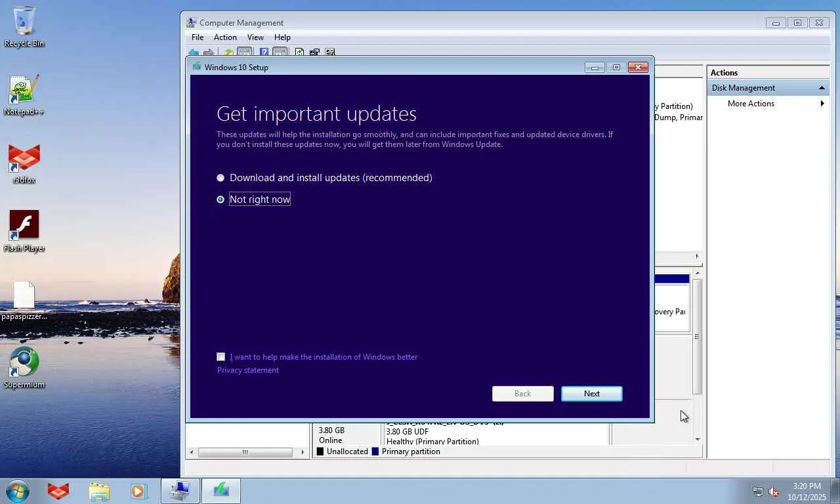This screenshot has height=504, width=840.
Task: Click the disk view scrollbar's down arrow
Action: coord(698,439)
